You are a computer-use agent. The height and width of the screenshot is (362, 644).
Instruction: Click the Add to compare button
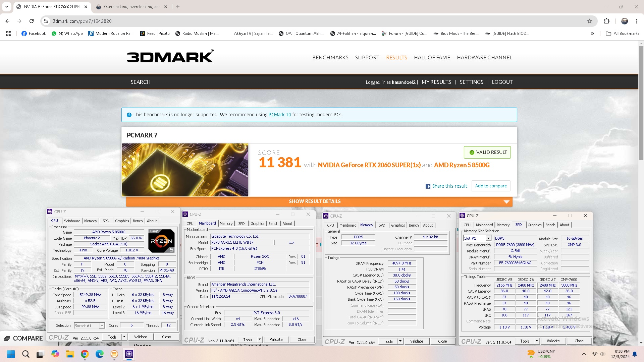491,186
